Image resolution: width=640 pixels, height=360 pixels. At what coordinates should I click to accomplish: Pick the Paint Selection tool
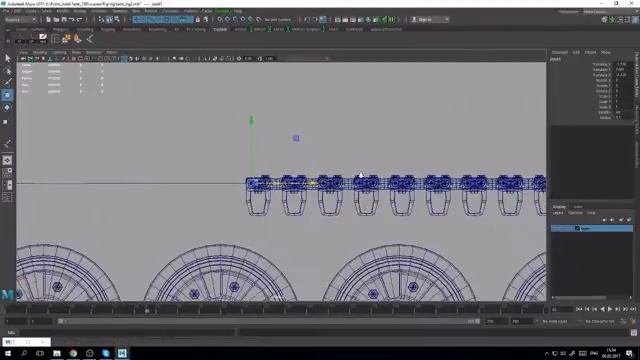click(7, 83)
